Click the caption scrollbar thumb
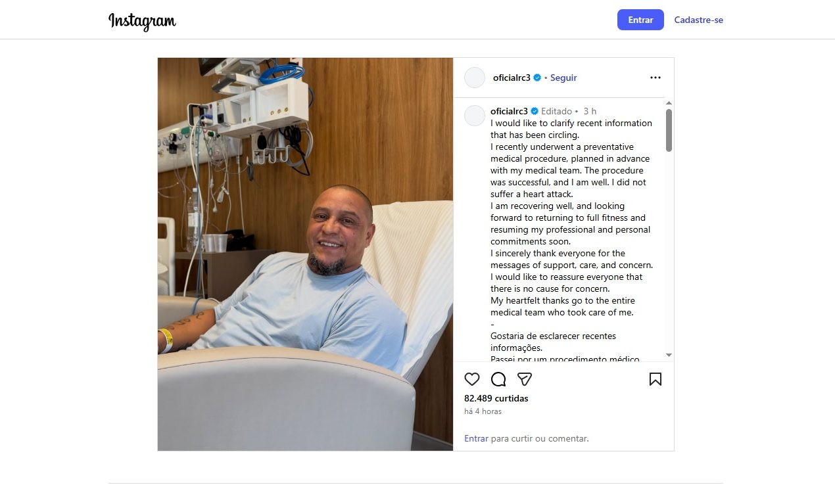The image size is (835, 504). click(x=669, y=130)
